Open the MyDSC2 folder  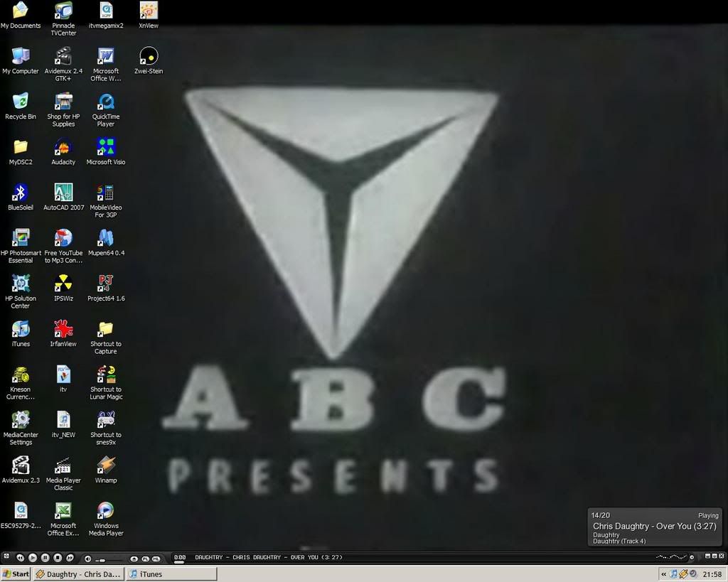21,151
